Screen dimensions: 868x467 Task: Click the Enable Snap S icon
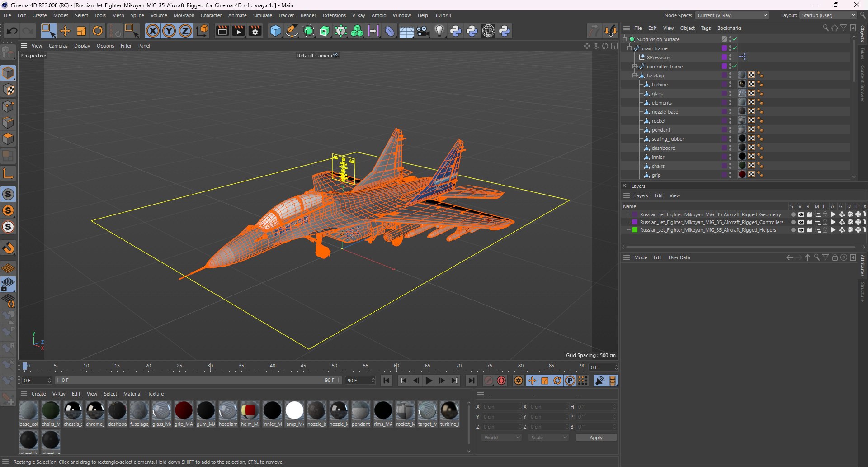[x=8, y=194]
